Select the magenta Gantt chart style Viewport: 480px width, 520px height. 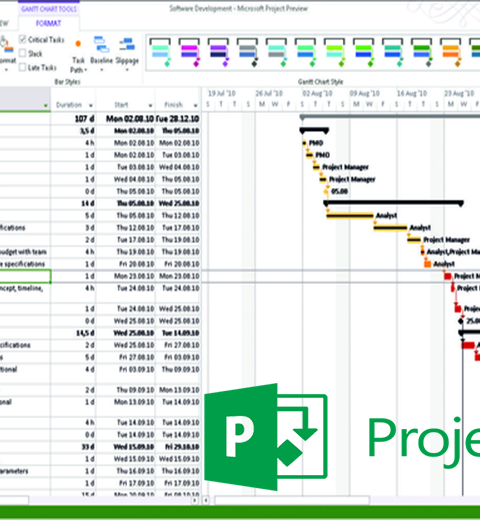tap(189, 52)
